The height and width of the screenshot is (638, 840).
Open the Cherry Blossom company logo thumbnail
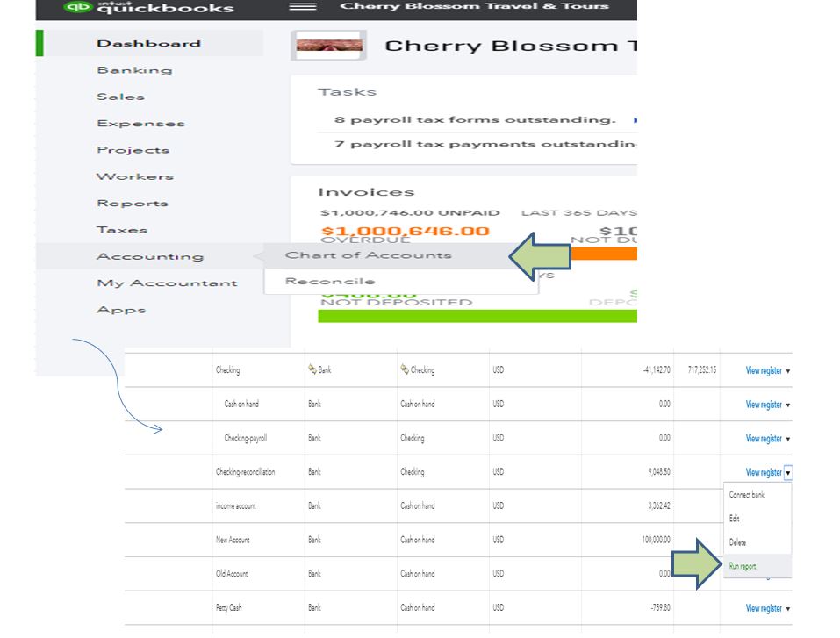tap(329, 46)
